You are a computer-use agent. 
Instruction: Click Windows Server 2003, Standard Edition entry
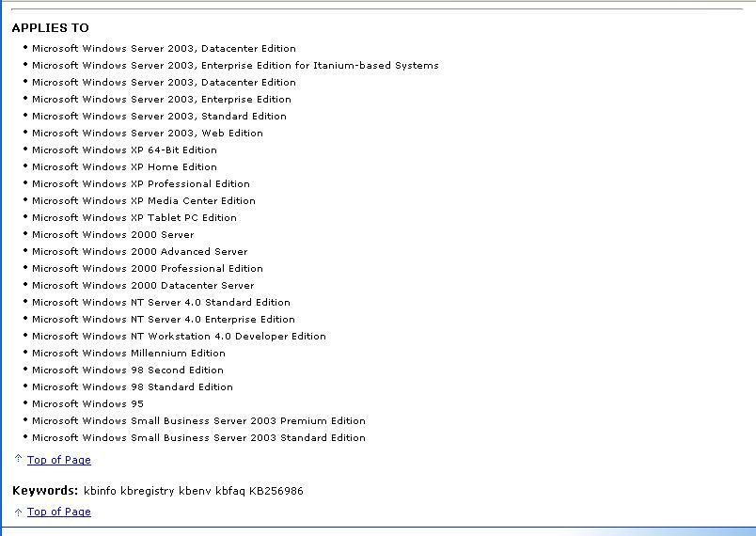(159, 117)
